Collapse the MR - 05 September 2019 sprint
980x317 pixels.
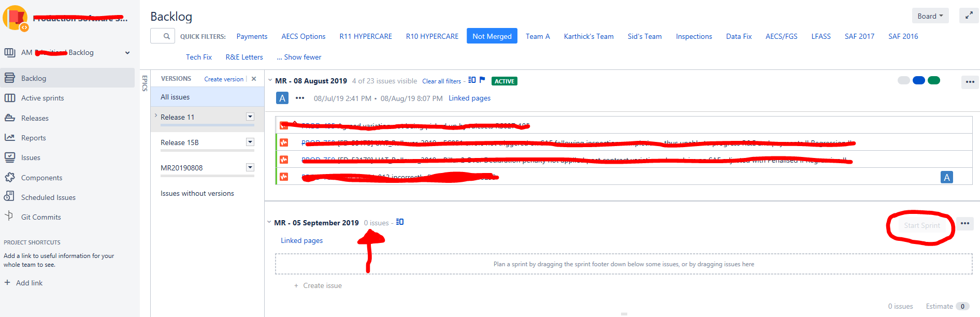click(269, 222)
